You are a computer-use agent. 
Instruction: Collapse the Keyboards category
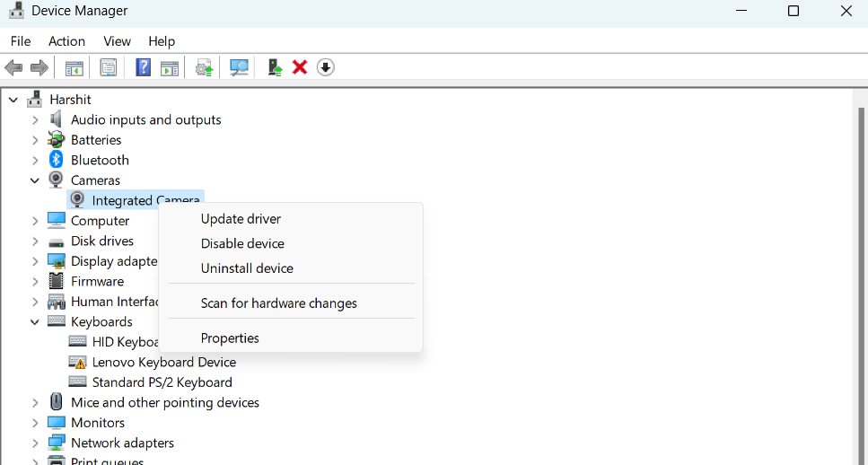coord(35,322)
